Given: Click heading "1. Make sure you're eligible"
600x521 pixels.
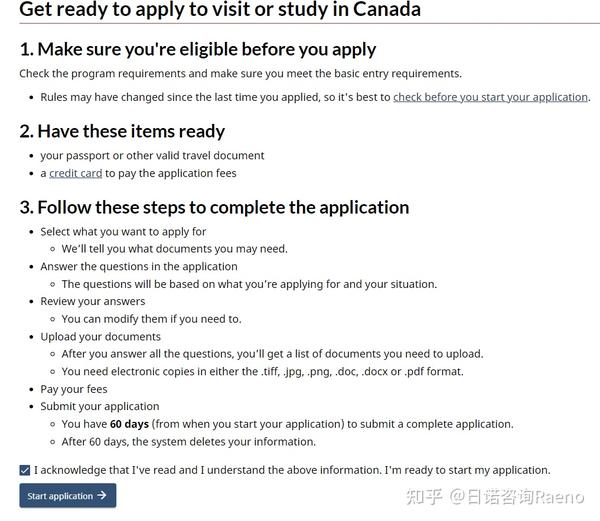Looking at the screenshot, I should (x=198, y=48).
